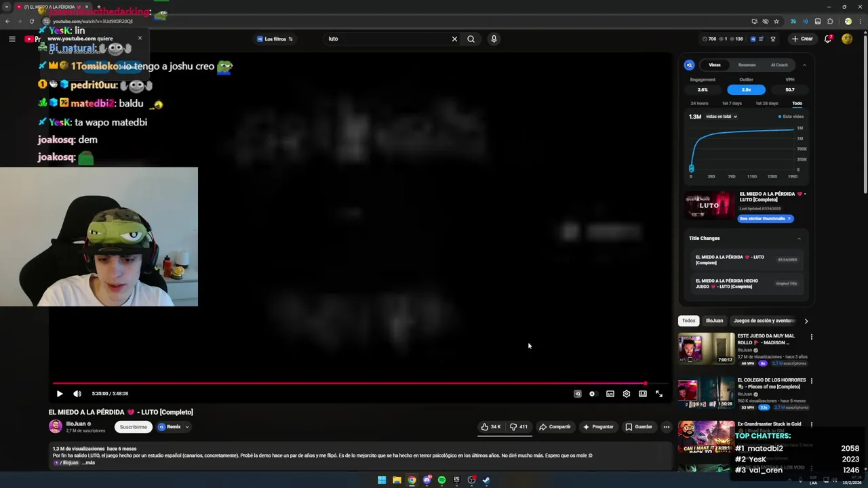Open 'Pieces of me' recommended video thumbnail
The image size is (868, 488).
click(x=707, y=393)
